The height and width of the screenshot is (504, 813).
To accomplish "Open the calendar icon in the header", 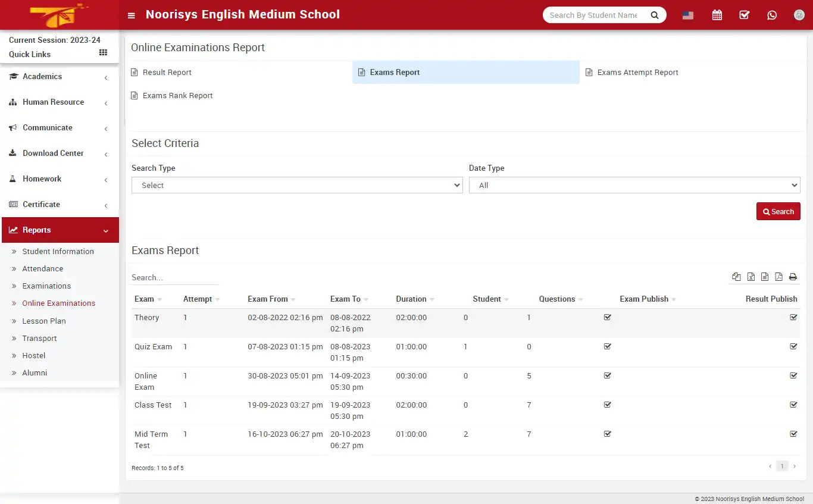I will [717, 14].
